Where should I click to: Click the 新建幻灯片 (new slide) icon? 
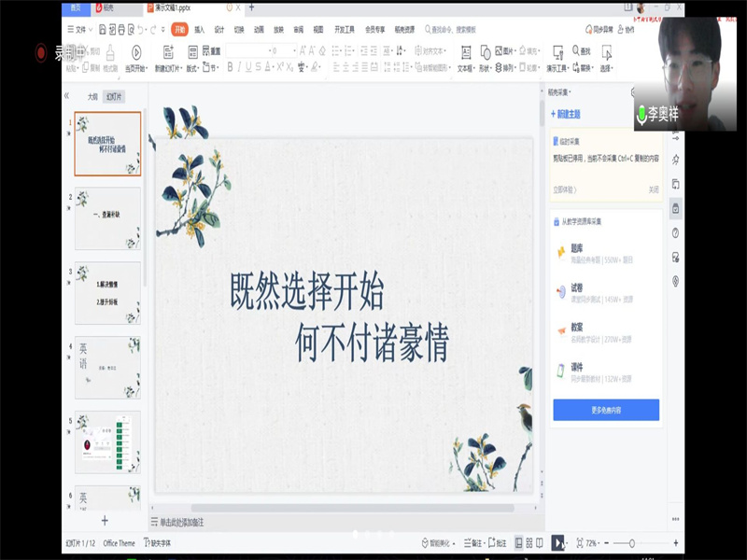pos(165,52)
